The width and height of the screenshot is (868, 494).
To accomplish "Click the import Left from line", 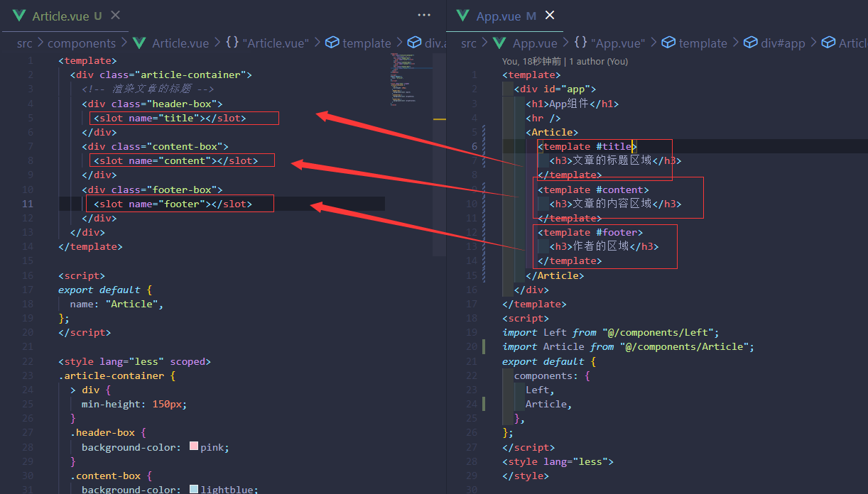I will point(611,332).
